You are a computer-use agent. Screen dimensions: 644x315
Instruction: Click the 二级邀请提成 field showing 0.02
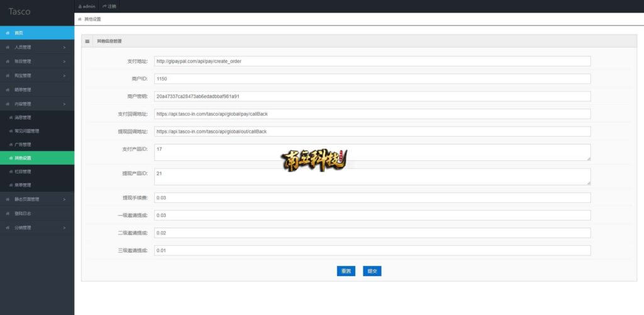(x=372, y=233)
